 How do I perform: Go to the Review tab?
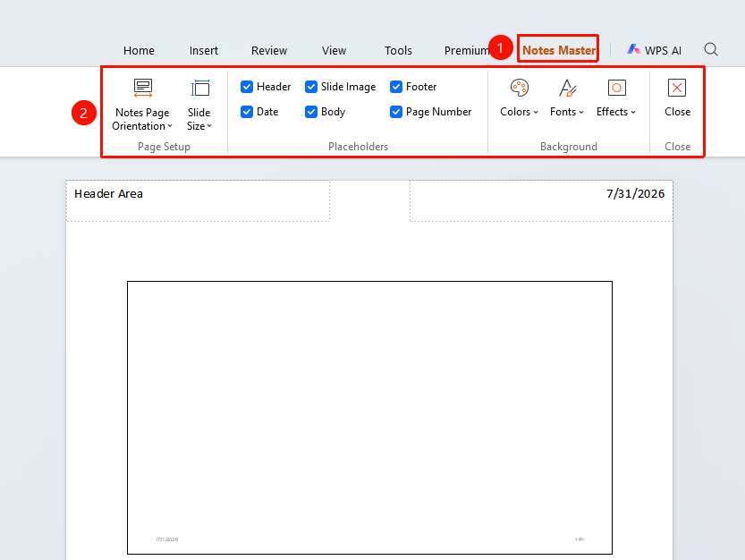(x=269, y=50)
